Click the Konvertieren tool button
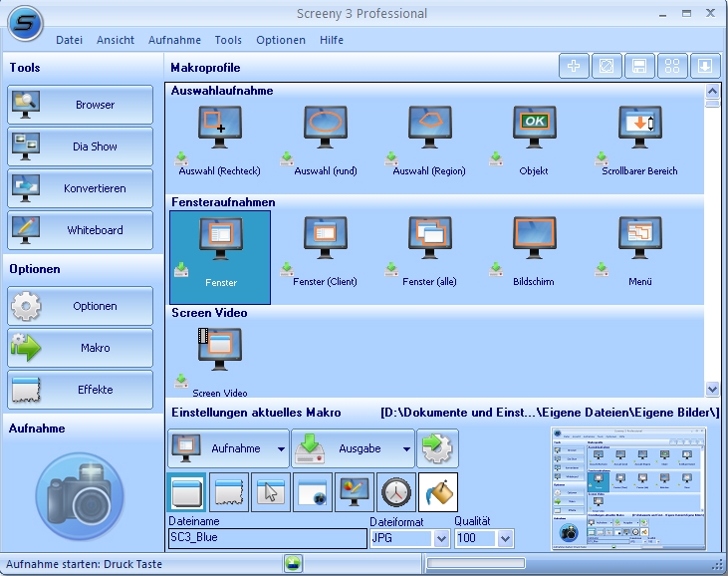The height and width of the screenshot is (576, 728). (x=80, y=188)
